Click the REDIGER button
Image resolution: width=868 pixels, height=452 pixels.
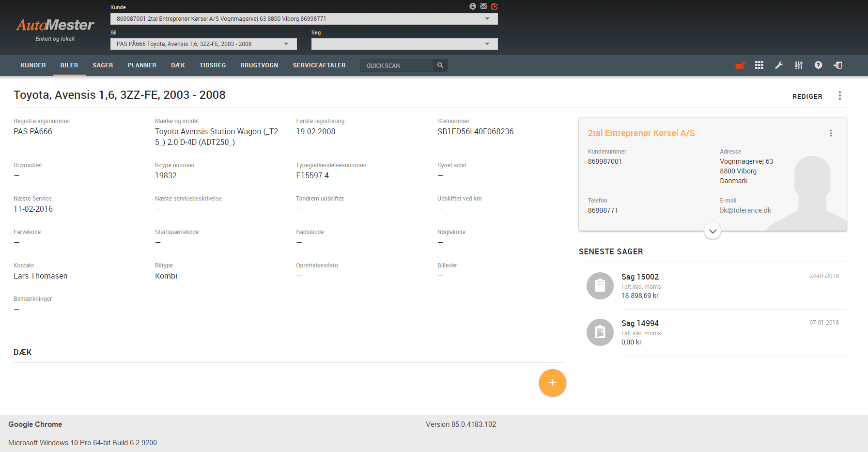807,96
